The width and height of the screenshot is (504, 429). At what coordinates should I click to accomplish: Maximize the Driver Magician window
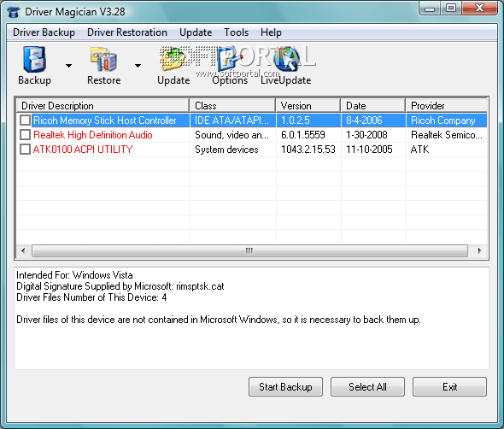coord(451,8)
